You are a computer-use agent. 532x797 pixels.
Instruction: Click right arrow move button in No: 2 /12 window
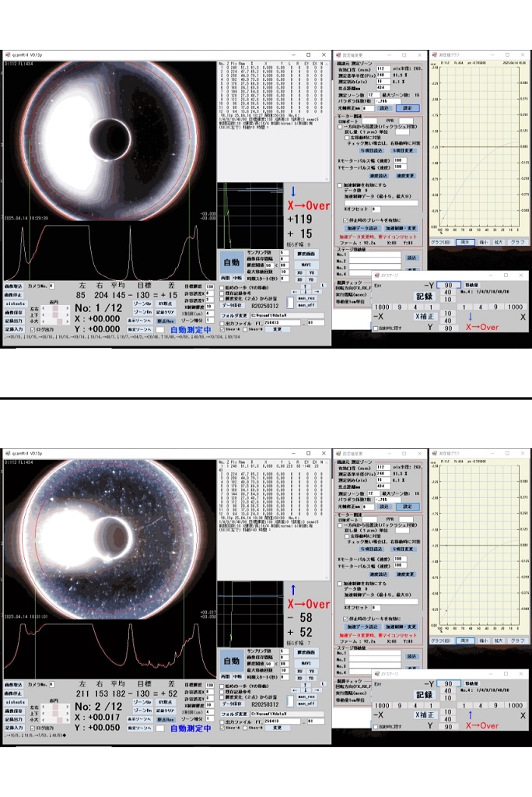tap(317, 690)
